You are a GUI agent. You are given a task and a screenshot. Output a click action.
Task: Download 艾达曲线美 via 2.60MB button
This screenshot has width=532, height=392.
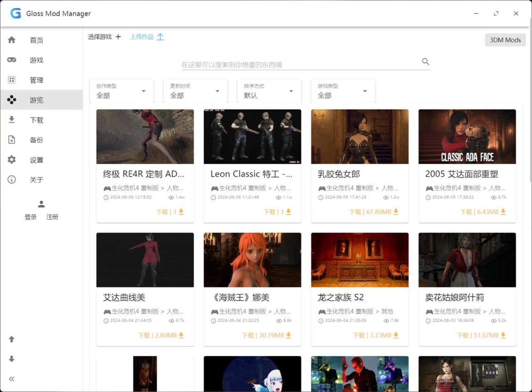point(161,335)
